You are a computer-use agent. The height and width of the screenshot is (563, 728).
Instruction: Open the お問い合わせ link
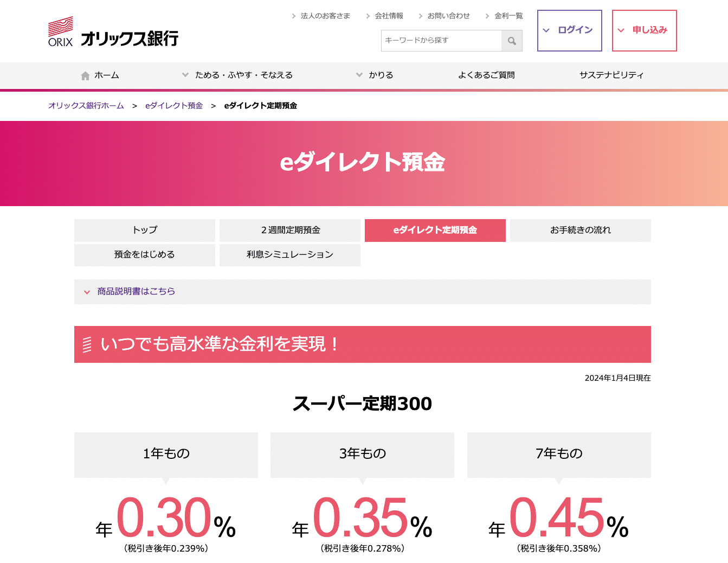pyautogui.click(x=449, y=16)
